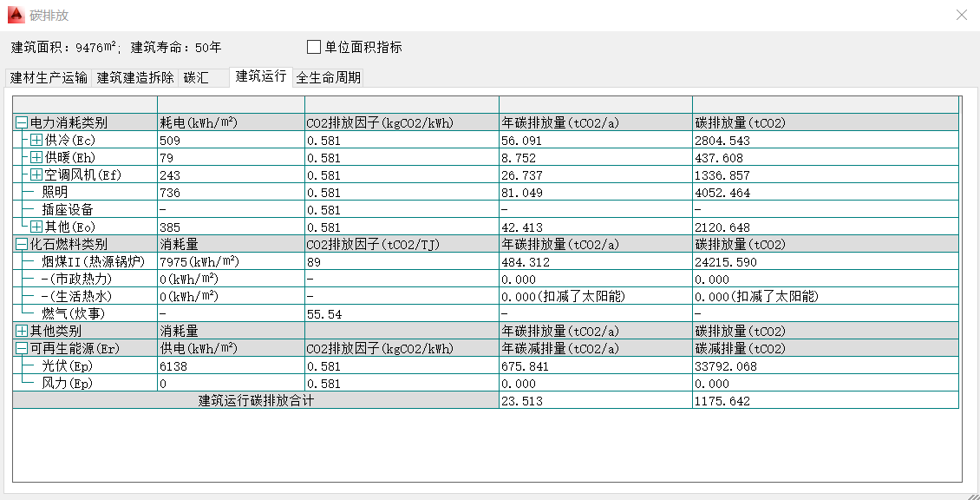
Task: Click the 建筑运行 tab
Action: tap(261, 76)
